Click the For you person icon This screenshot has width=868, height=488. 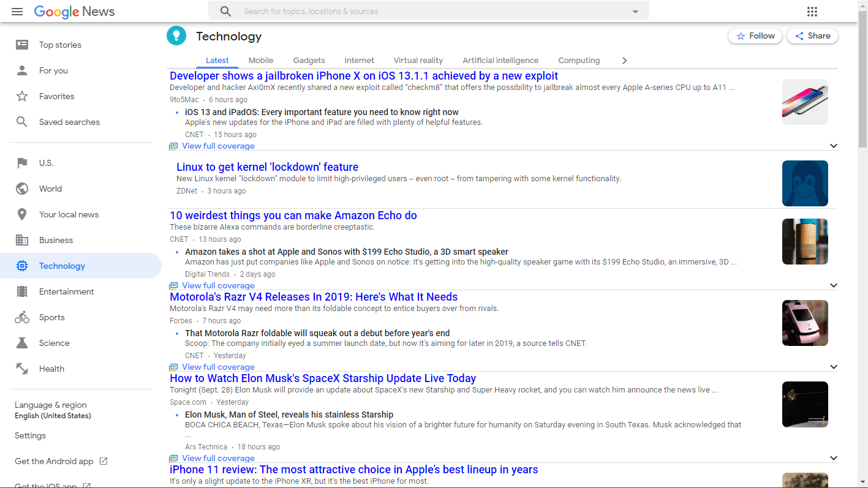pos(22,70)
